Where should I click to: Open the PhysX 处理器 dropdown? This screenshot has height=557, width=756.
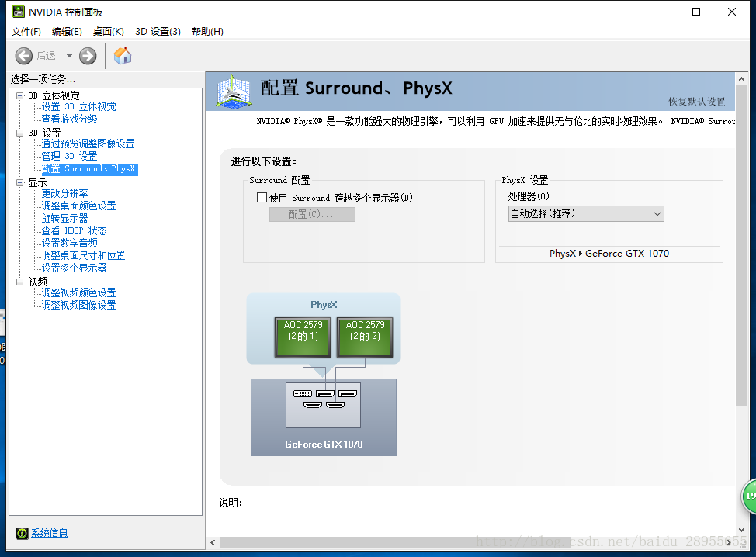pyautogui.click(x=586, y=213)
